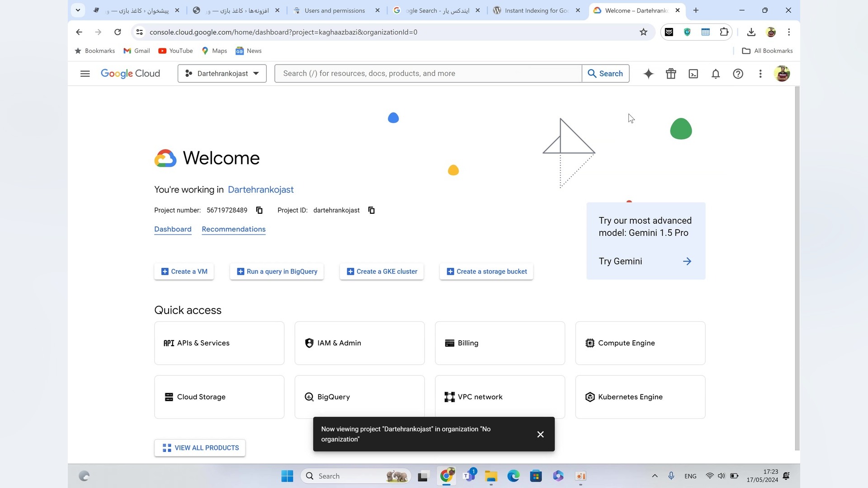Open File Explorer from the taskbar
Screen dimensions: 868x488
[x=491, y=476]
